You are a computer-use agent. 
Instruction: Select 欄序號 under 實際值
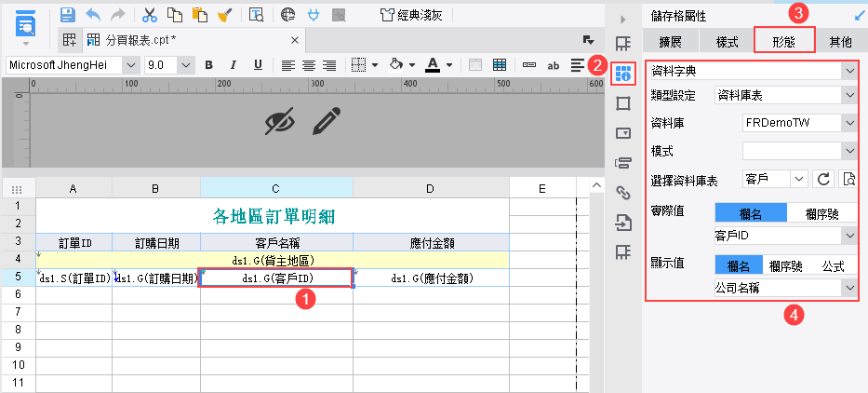[x=822, y=214]
